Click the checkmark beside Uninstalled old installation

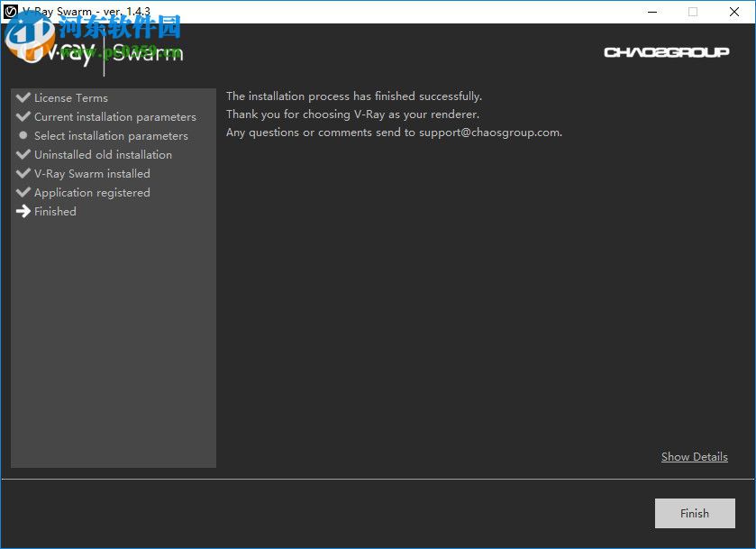(22, 154)
